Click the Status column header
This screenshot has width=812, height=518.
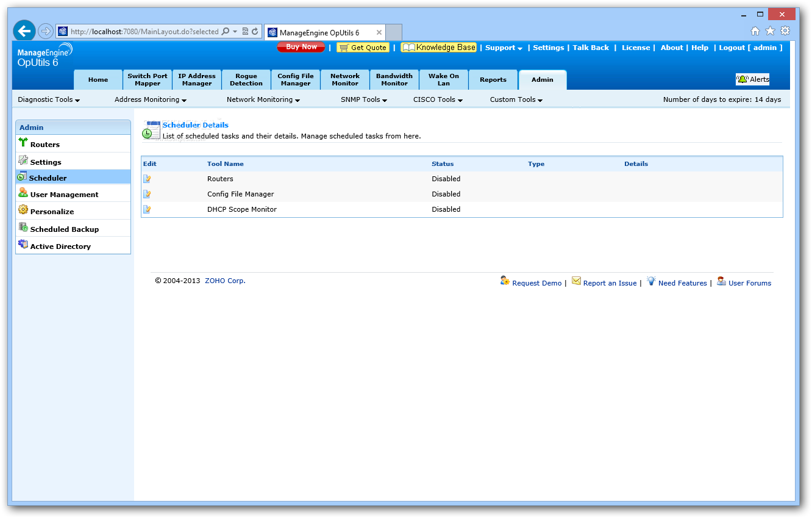point(443,164)
